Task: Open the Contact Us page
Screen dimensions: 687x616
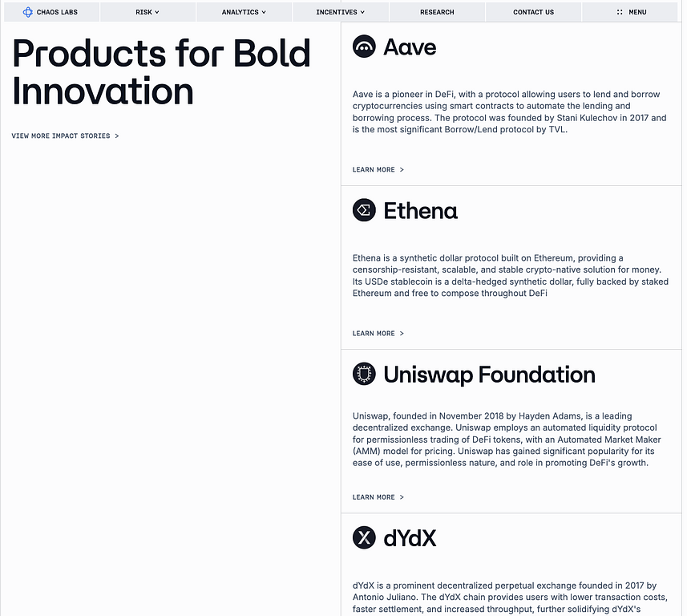Action: [533, 12]
